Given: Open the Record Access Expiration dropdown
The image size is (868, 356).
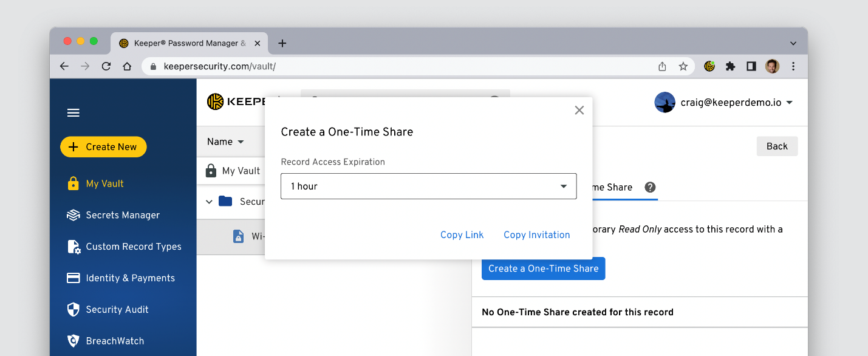Looking at the screenshot, I should tap(428, 187).
